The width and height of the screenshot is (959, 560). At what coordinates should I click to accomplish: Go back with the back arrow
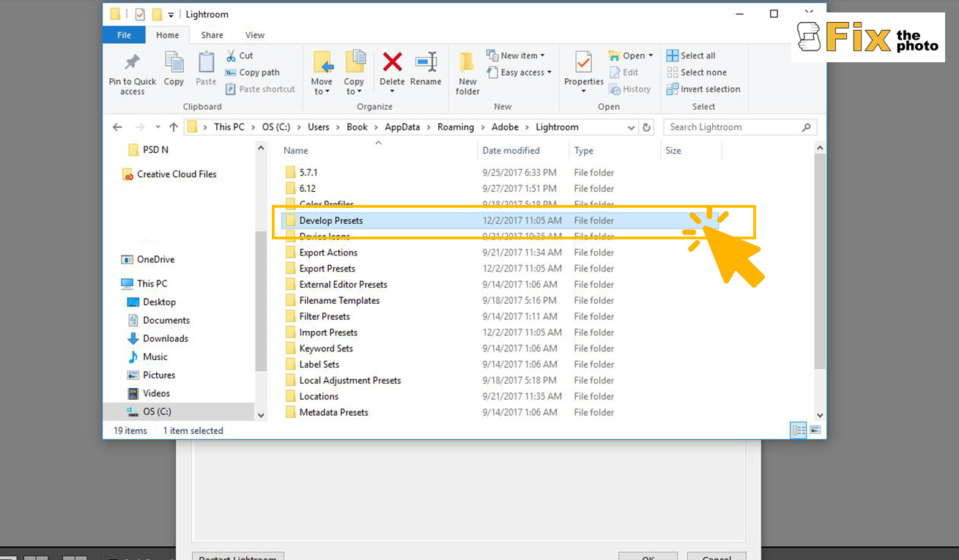117,127
